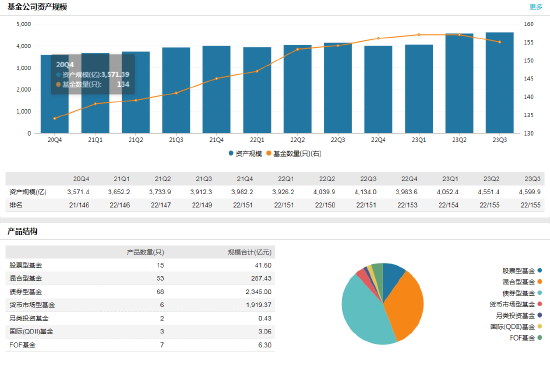Click the 22Q2 asset bar

click(x=297, y=89)
